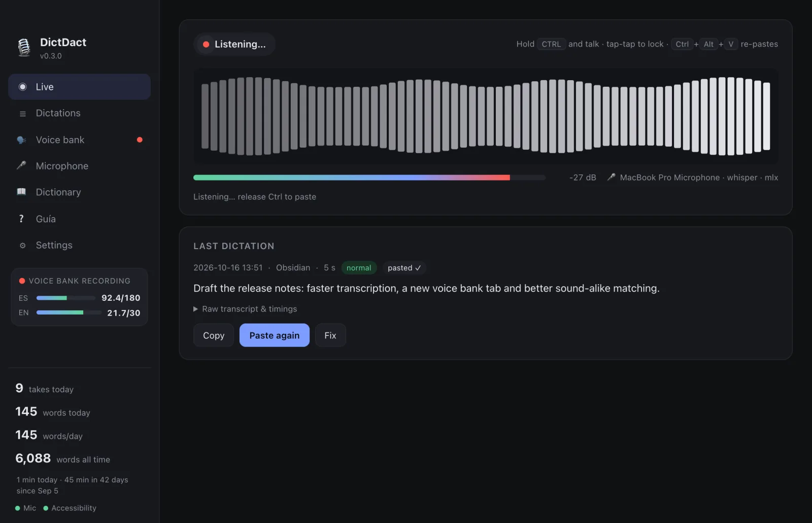This screenshot has width=812, height=523.
Task: Click the red recording dot beside Voice bank
Action: [x=140, y=140]
